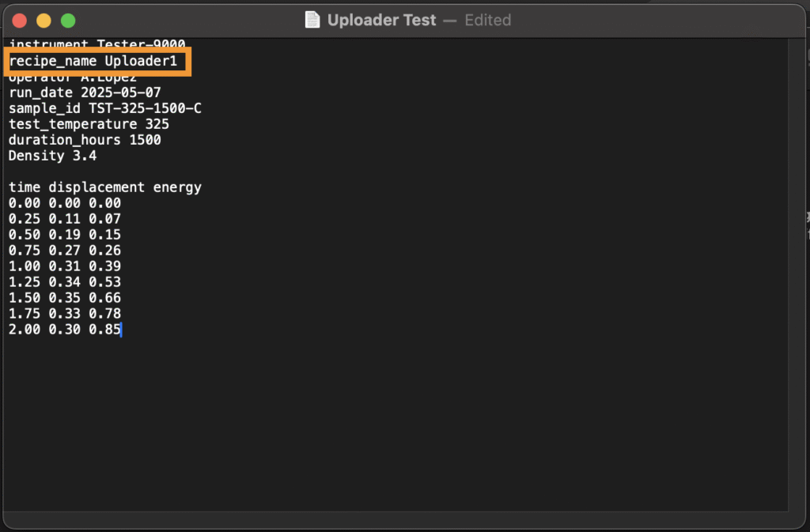Place cursor in the duration_hours 1500 line
Image resolution: width=810 pixels, height=532 pixels.
click(x=85, y=140)
